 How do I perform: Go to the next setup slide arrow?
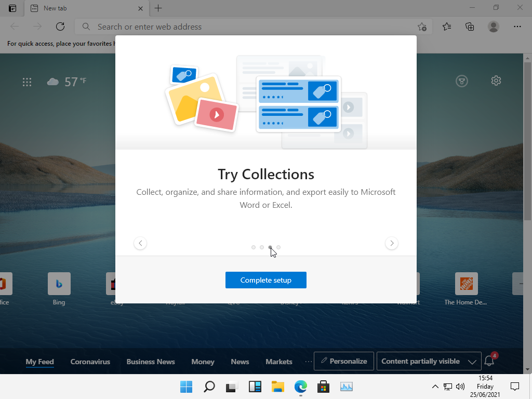(392, 243)
